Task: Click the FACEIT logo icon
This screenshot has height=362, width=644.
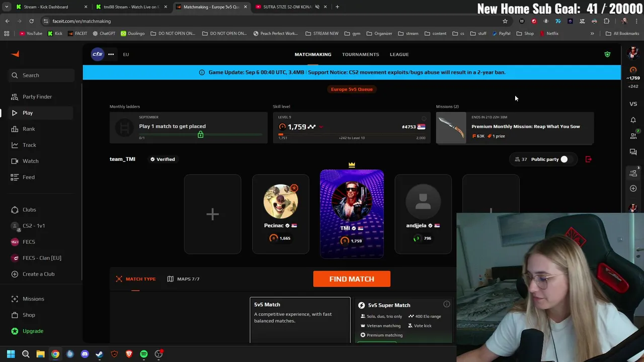Action: click(x=15, y=54)
